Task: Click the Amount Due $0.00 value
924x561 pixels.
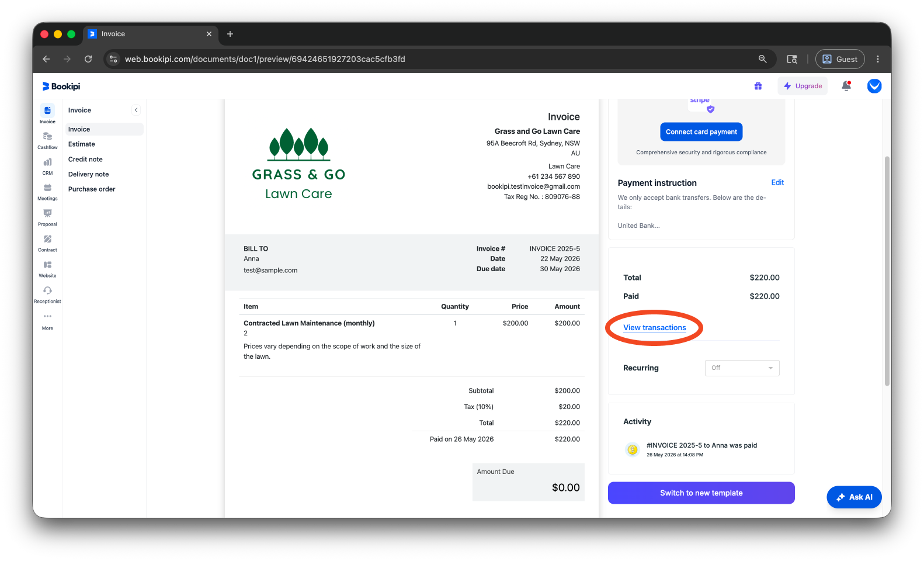Action: (565, 487)
